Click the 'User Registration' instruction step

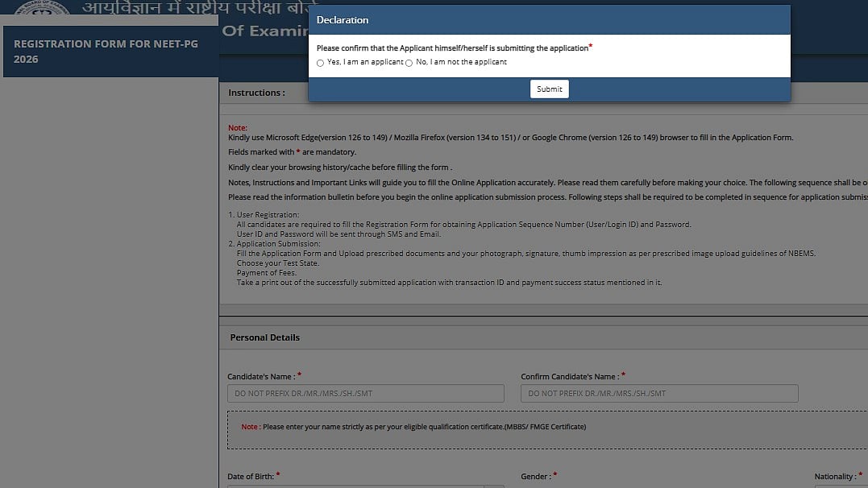[264, 215]
